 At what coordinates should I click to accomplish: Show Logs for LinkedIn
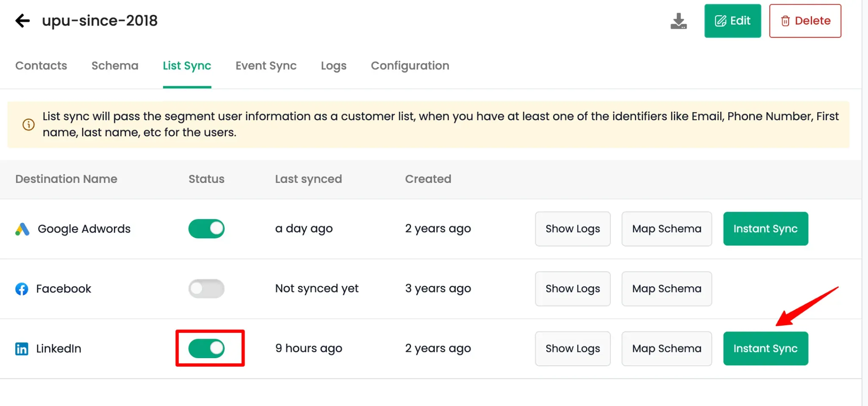pos(573,348)
